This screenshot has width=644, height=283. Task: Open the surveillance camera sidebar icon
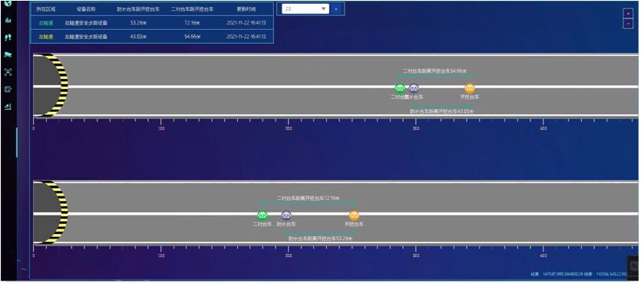8,54
